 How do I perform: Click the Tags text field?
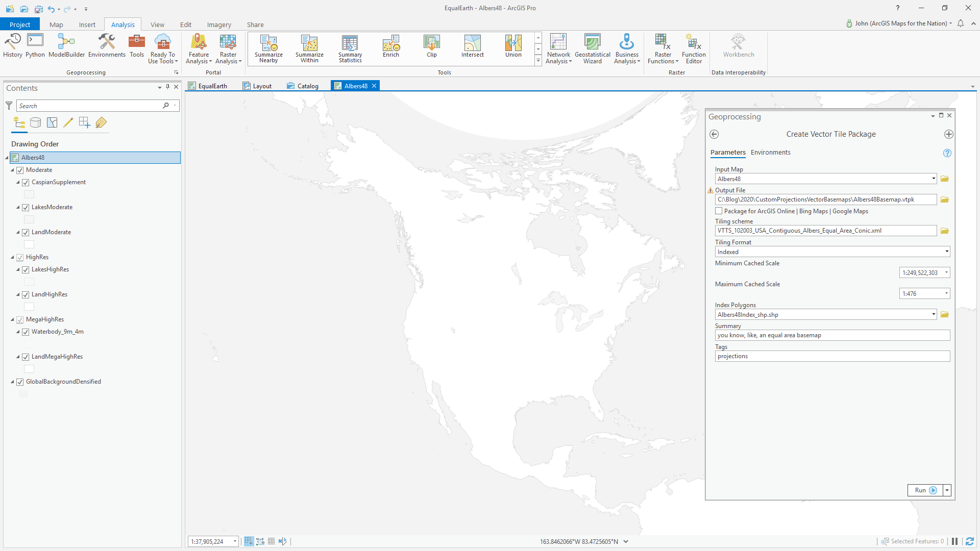(832, 357)
